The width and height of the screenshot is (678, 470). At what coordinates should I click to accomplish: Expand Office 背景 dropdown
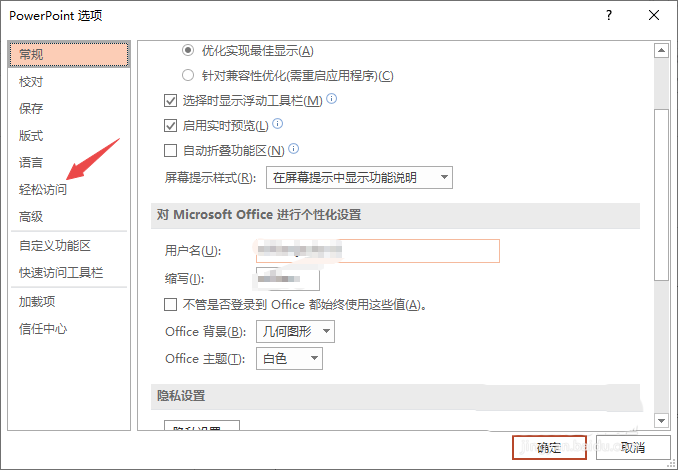pyautogui.click(x=295, y=332)
